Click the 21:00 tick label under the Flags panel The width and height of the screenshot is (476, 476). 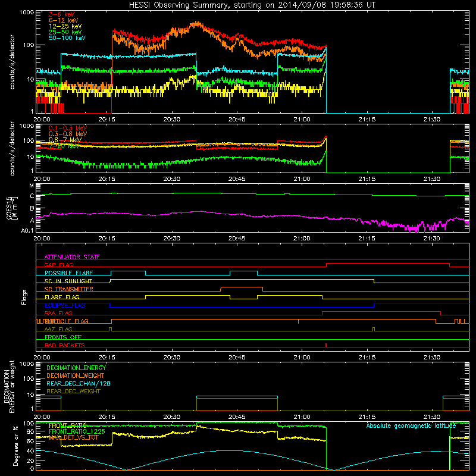[x=302, y=358]
